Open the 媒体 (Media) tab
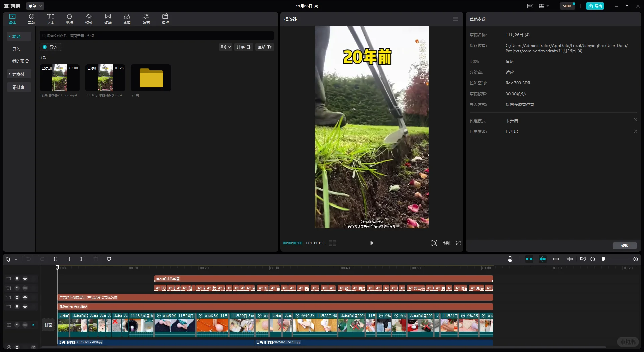This screenshot has width=644, height=352. point(12,19)
